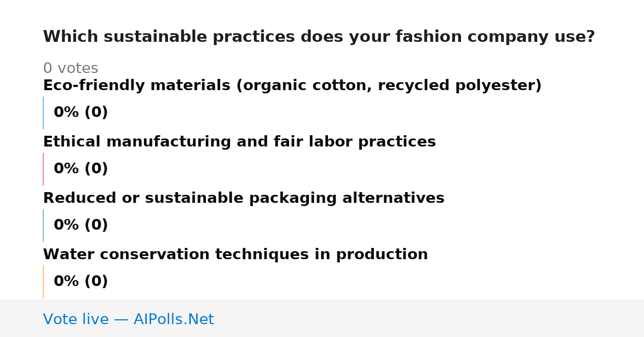Select the Eco-friendly materials option label

click(292, 86)
